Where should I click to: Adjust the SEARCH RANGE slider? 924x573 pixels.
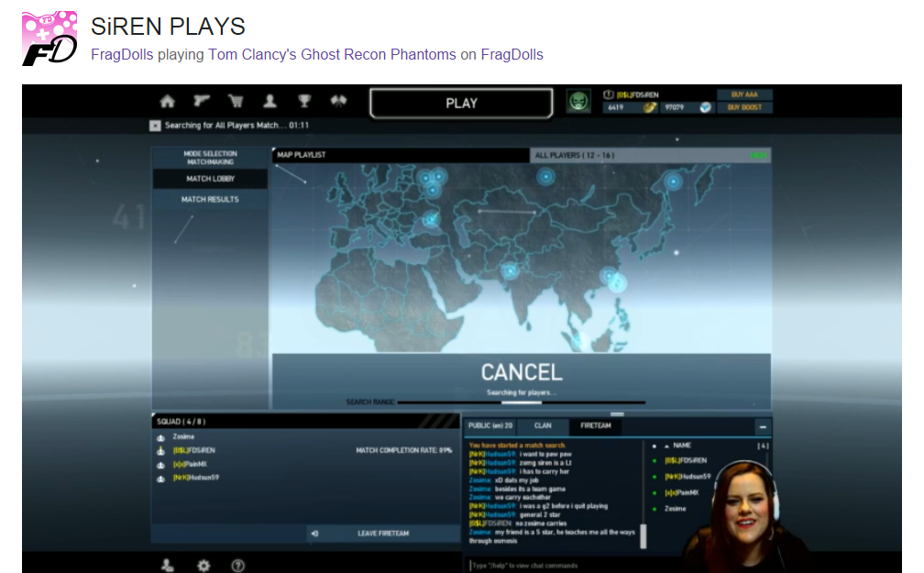pyautogui.click(x=522, y=402)
